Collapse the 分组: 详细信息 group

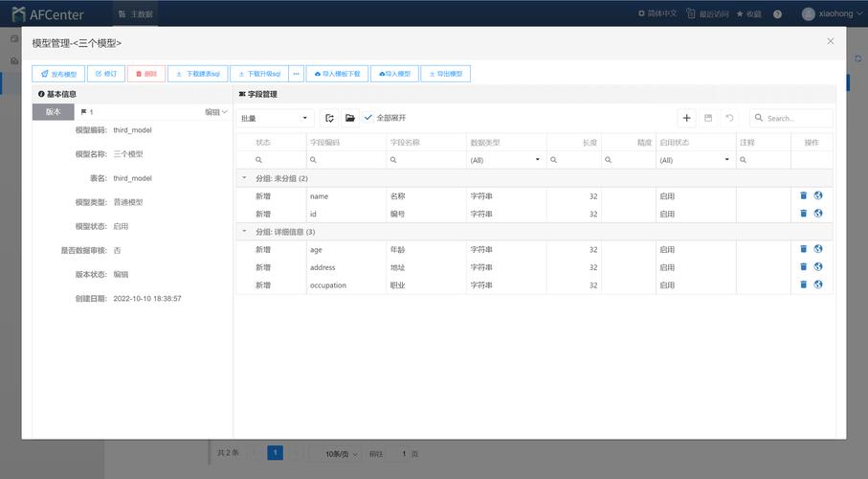click(x=244, y=232)
